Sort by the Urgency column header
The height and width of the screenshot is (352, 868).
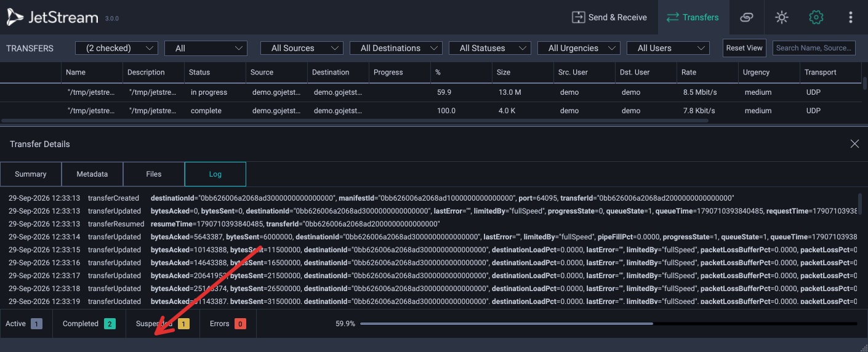point(770,72)
